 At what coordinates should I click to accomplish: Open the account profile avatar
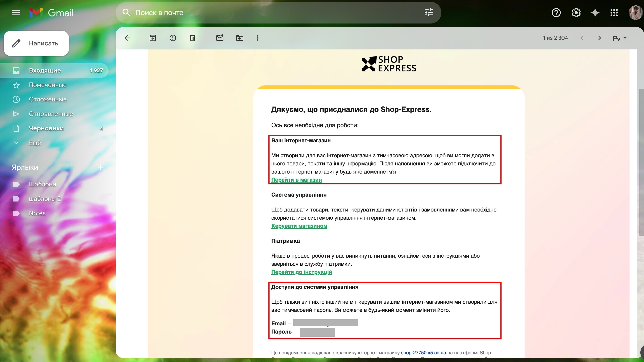click(x=635, y=12)
